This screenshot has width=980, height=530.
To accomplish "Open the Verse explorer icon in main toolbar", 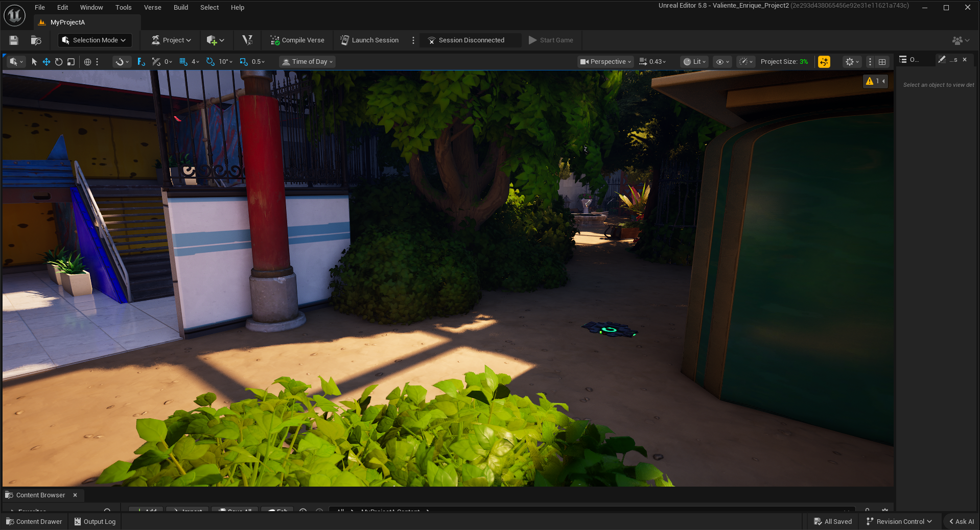I will [x=247, y=40].
